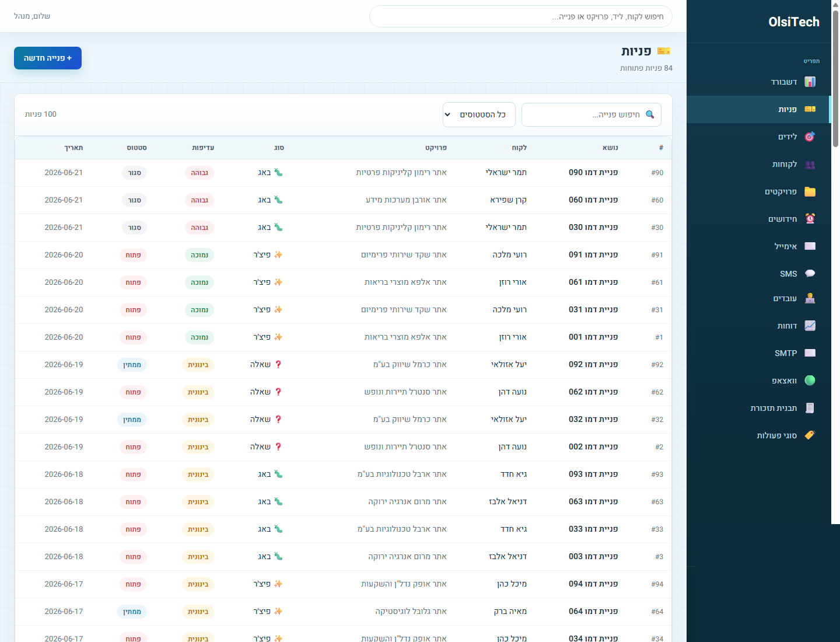Click customer קרן שפירא in row #60

tap(508, 200)
